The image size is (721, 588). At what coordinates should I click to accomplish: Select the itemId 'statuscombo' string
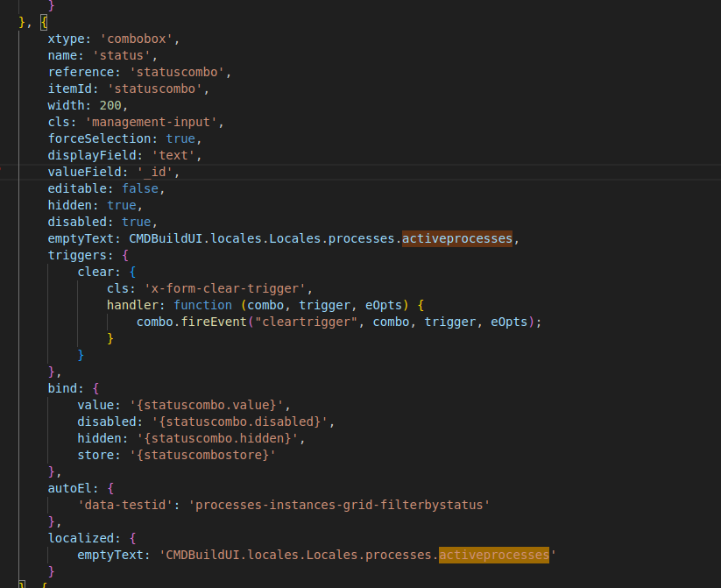(155, 89)
